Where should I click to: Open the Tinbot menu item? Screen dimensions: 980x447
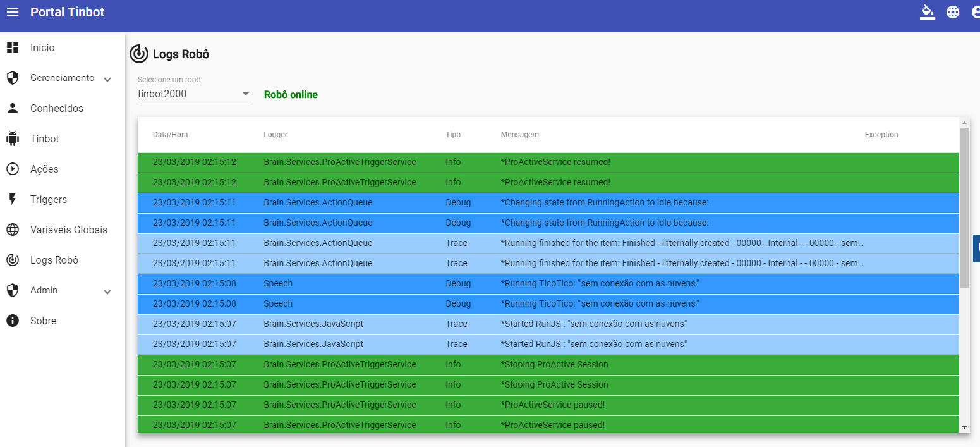[45, 138]
